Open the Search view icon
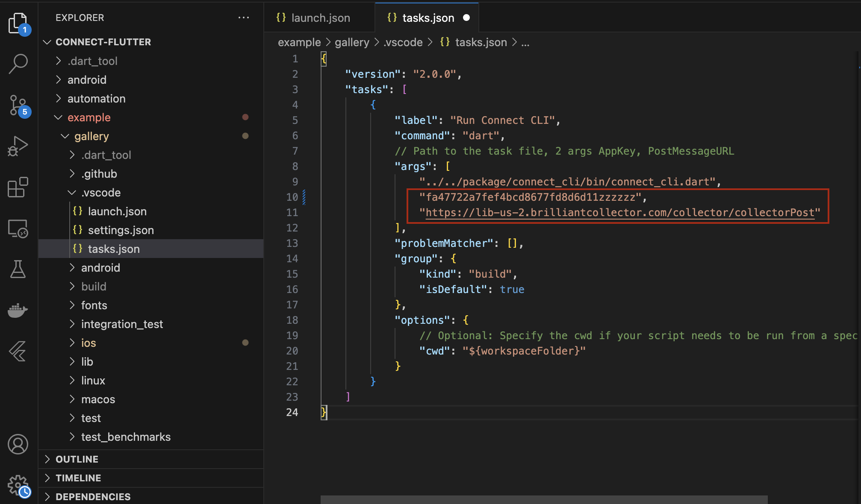This screenshot has width=861, height=504. pos(18,64)
